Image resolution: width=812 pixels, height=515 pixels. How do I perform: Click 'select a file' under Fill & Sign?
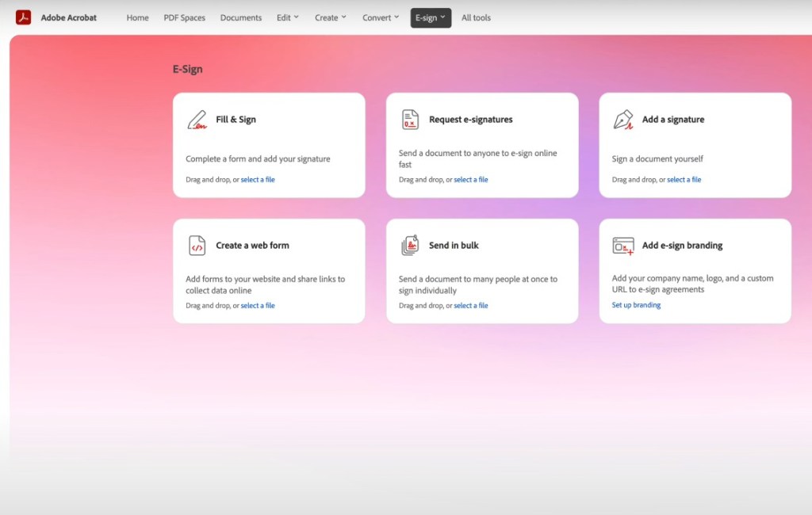[x=258, y=180]
